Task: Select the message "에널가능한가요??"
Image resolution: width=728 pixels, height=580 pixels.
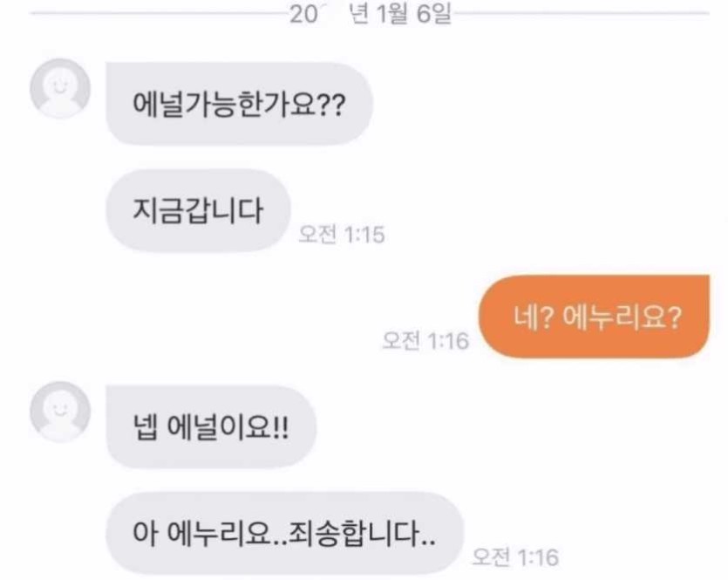Action: [240, 104]
